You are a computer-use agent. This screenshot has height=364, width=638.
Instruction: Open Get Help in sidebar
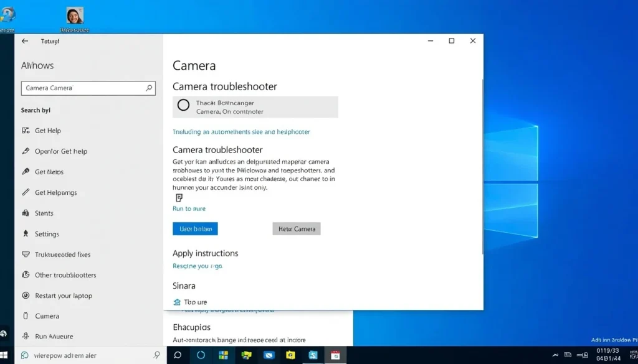click(47, 131)
